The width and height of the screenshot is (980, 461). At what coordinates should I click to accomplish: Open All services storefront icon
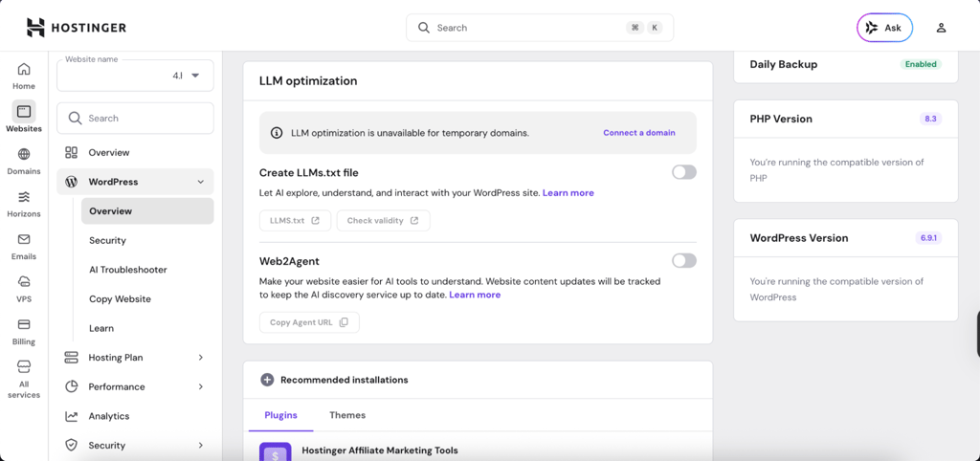tap(24, 366)
